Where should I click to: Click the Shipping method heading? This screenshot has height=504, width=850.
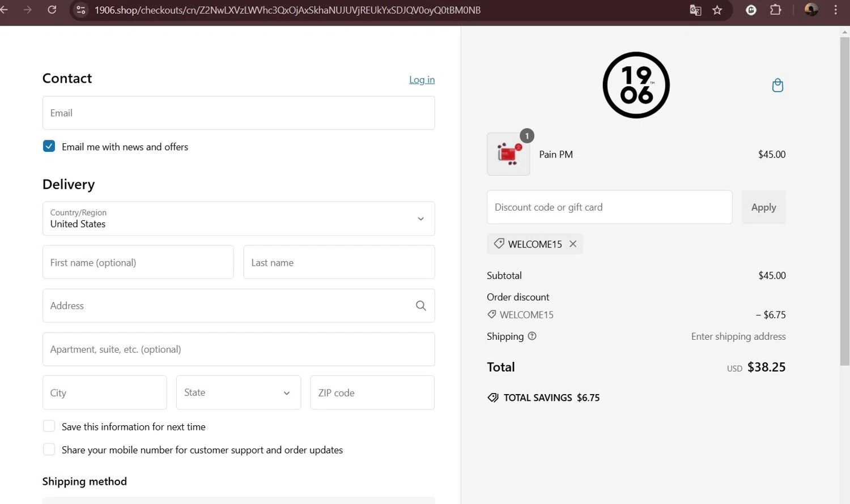84,481
